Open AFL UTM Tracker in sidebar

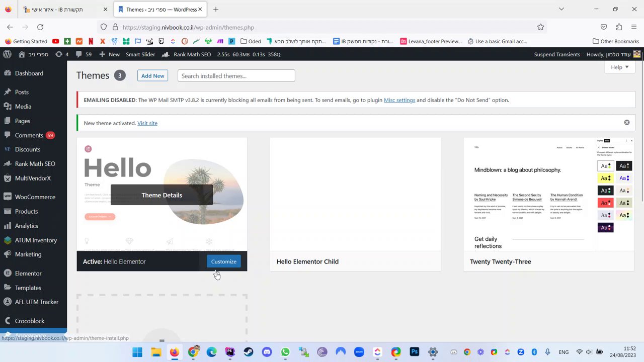(37, 302)
